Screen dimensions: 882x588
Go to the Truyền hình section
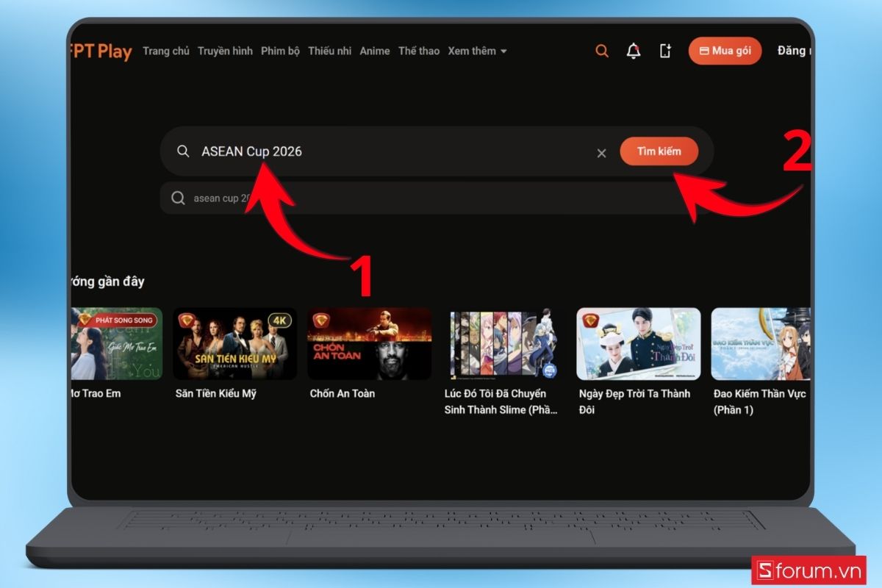(x=225, y=51)
